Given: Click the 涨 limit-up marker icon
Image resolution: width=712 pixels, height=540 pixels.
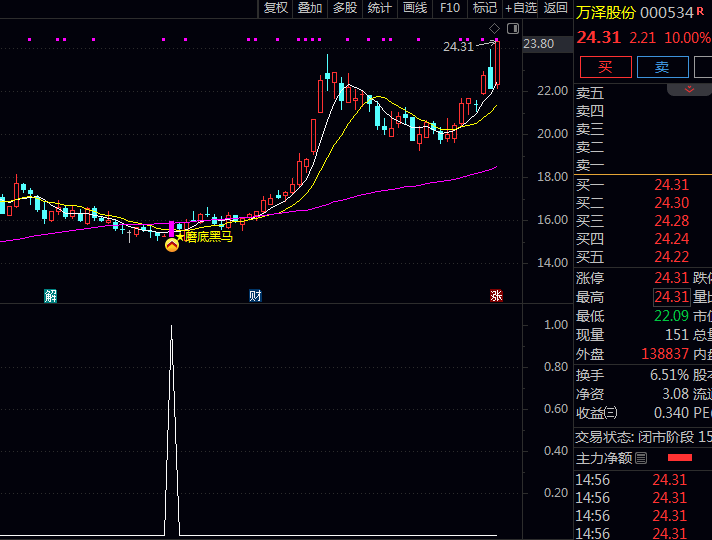Looking at the screenshot, I should coord(496,296).
